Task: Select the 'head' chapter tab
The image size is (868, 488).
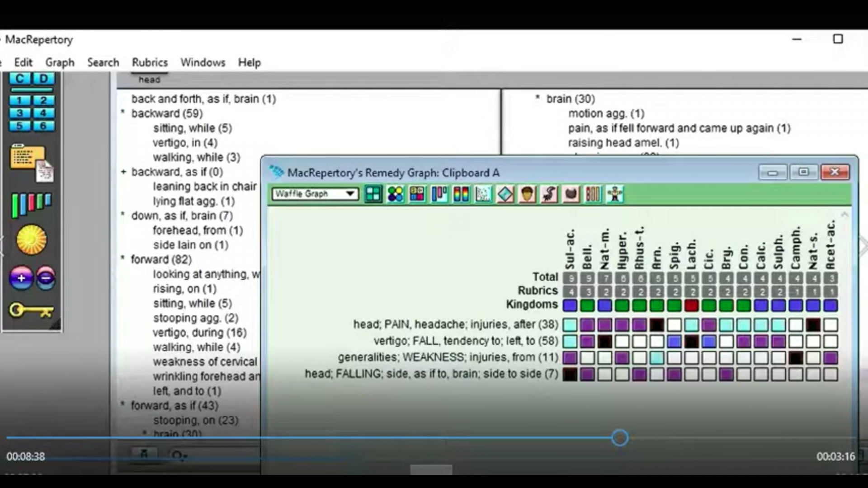Action: (149, 80)
